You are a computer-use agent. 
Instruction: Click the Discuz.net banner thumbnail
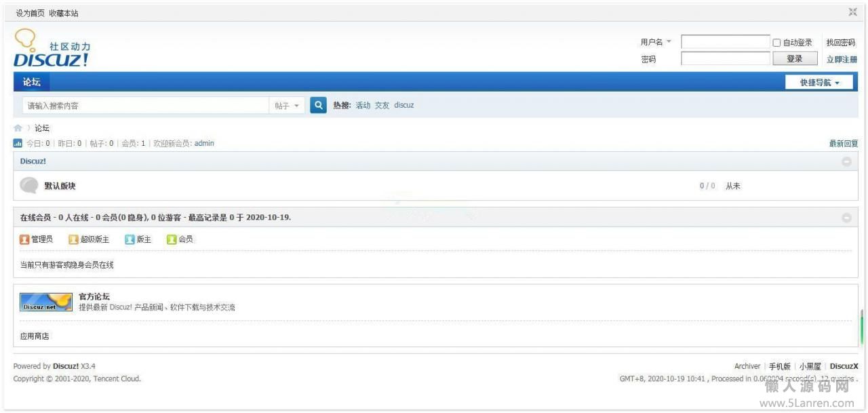pyautogui.click(x=46, y=302)
